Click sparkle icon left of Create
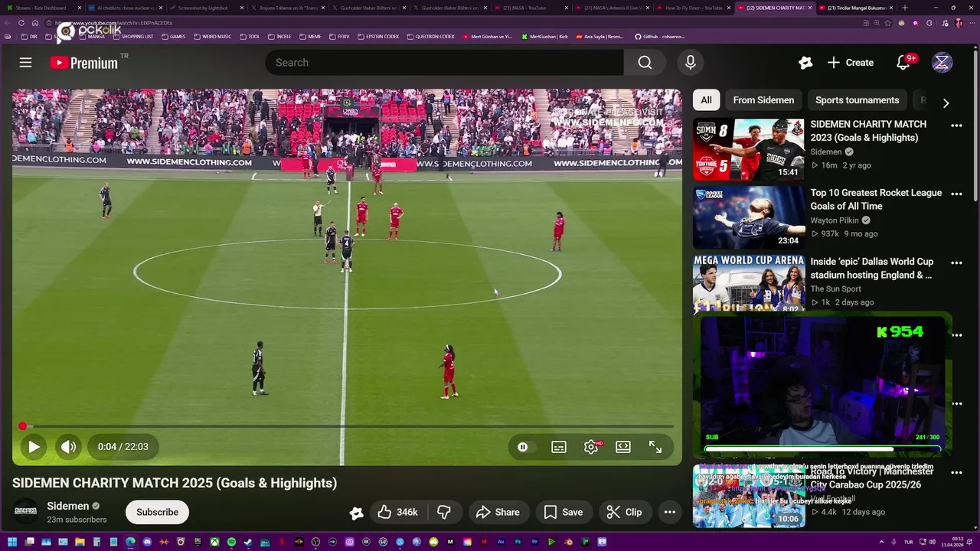This screenshot has width=980, height=551. pos(805,63)
